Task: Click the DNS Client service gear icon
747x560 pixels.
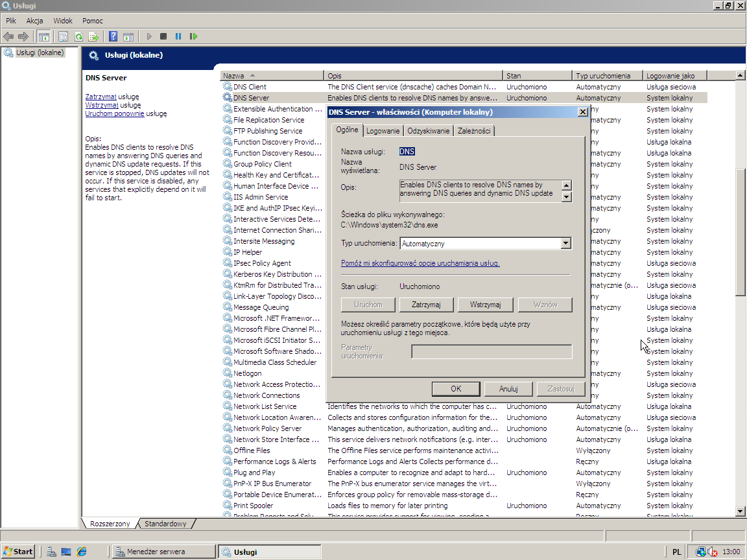Action: pos(227,87)
